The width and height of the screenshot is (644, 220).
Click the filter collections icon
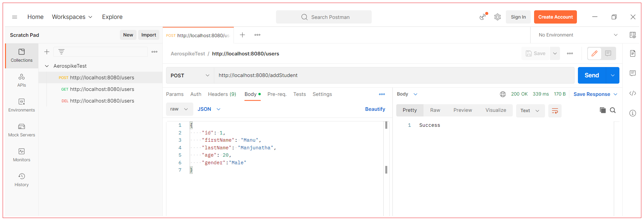(61, 52)
